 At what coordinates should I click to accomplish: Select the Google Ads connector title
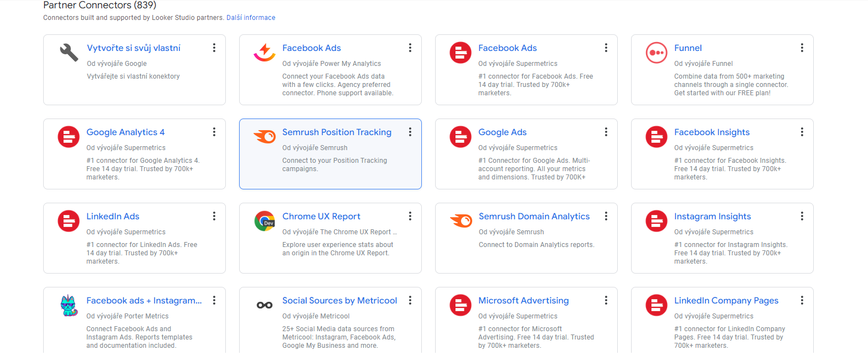[x=502, y=132]
